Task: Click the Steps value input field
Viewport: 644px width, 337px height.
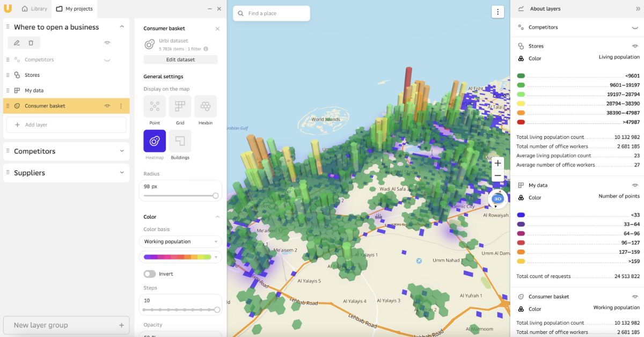Action: (x=180, y=301)
